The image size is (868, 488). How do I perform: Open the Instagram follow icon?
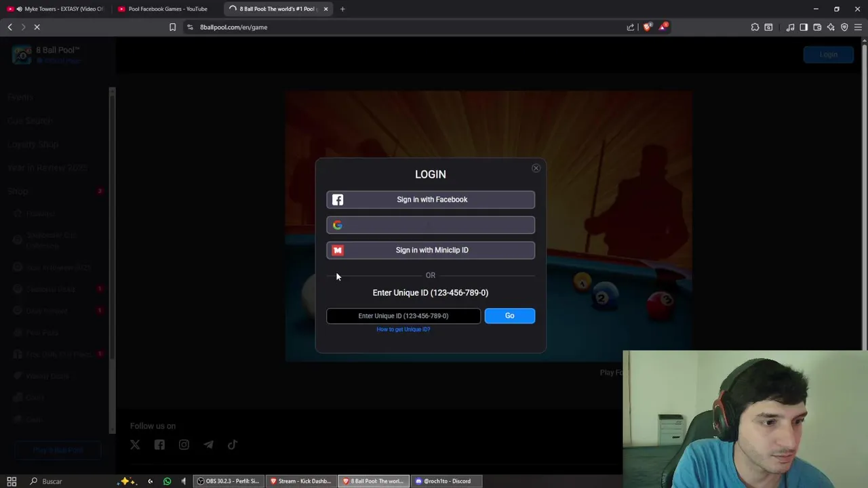[184, 445]
